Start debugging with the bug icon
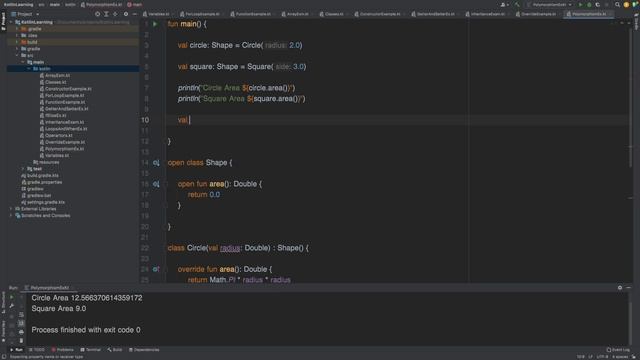The height and width of the screenshot is (360, 640). click(x=589, y=4)
